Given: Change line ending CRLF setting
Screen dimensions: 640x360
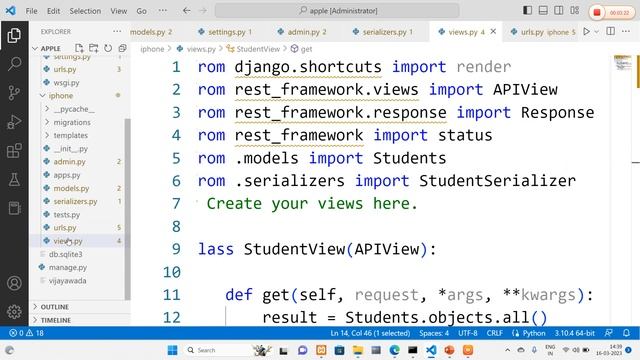Looking at the screenshot, I should (494, 333).
